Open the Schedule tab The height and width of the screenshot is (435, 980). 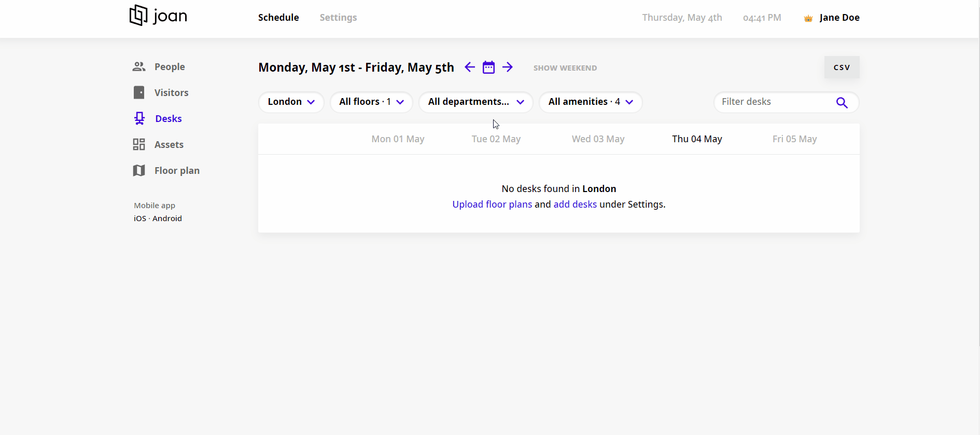tap(278, 18)
